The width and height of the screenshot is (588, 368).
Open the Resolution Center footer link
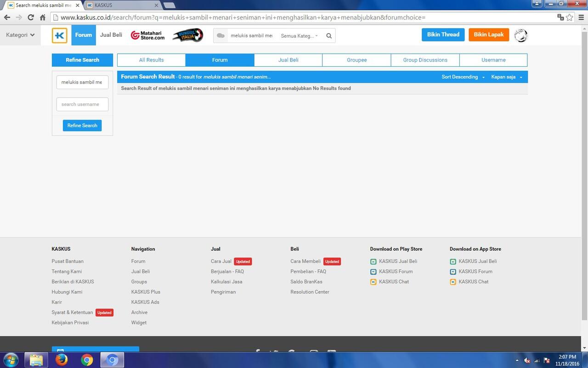coord(310,292)
